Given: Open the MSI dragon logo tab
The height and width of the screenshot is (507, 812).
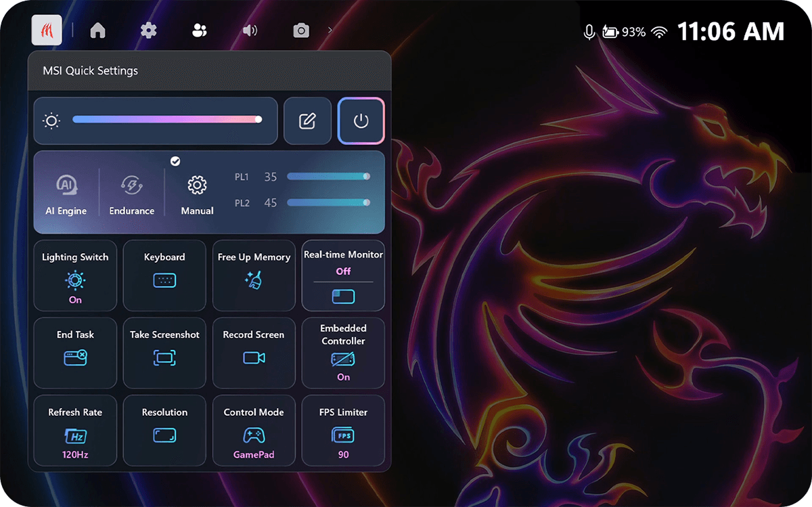Looking at the screenshot, I should pos(47,30).
